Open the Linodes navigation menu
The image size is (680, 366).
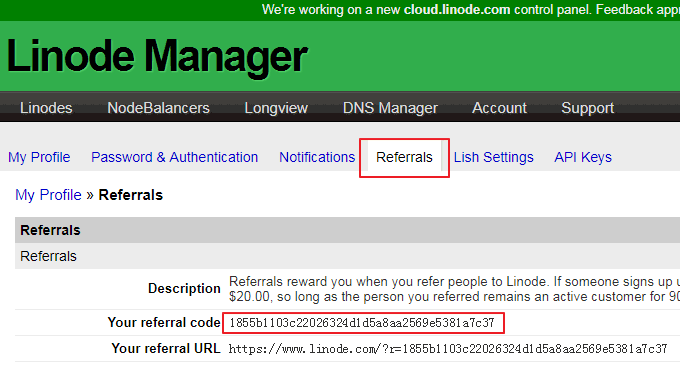(x=46, y=108)
